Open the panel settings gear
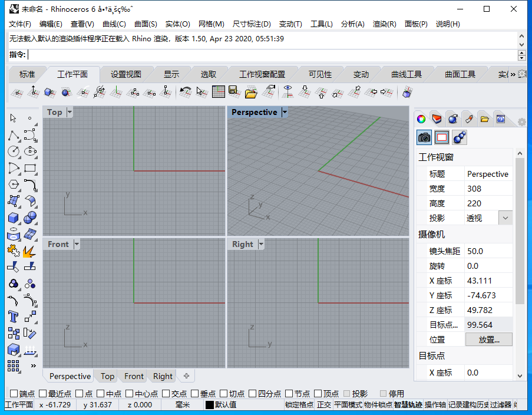 point(522,121)
